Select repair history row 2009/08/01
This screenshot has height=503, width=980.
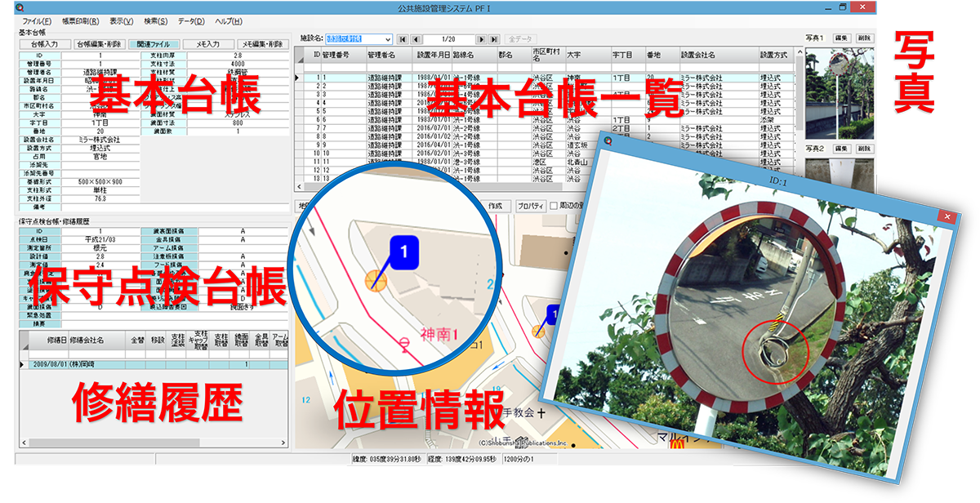point(154,364)
